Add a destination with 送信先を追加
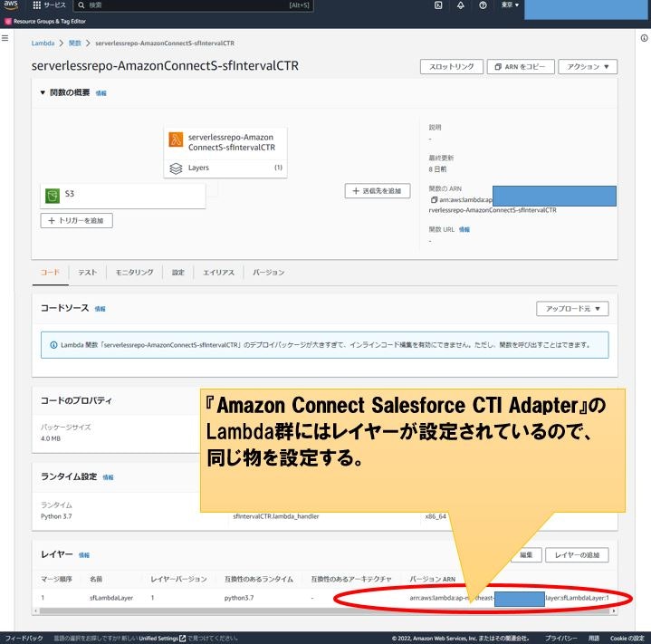 (x=378, y=191)
